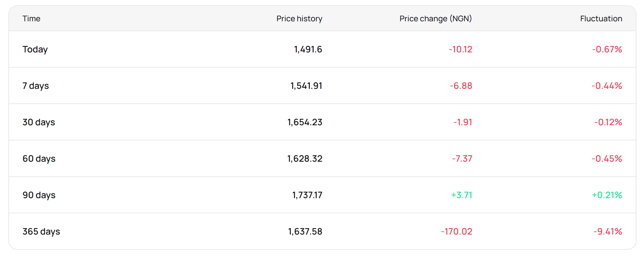Viewport: 644px width, 257px height.
Task: Click the Price change (NGN) header
Action: 435,18
